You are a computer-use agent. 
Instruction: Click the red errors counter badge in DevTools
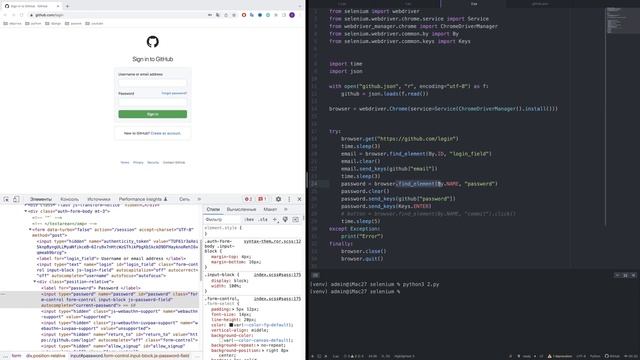click(248, 199)
